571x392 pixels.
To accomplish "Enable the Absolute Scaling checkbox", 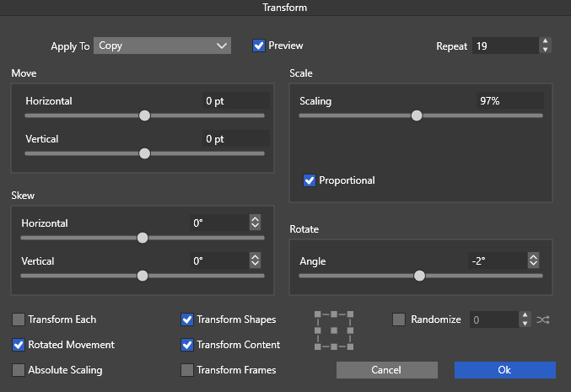I will [x=19, y=369].
